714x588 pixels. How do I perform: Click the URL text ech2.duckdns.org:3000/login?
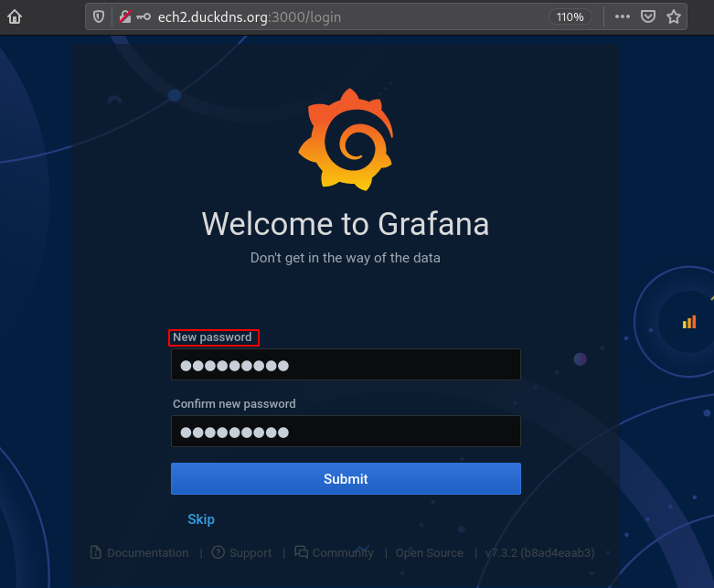coord(249,17)
